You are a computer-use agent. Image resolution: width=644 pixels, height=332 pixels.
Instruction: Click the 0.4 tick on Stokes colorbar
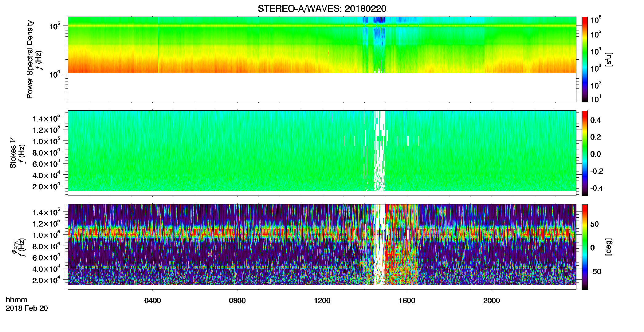tap(595, 120)
